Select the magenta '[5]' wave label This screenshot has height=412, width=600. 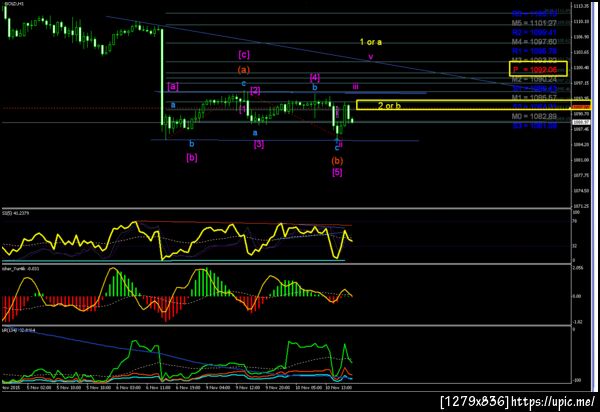pyautogui.click(x=337, y=172)
